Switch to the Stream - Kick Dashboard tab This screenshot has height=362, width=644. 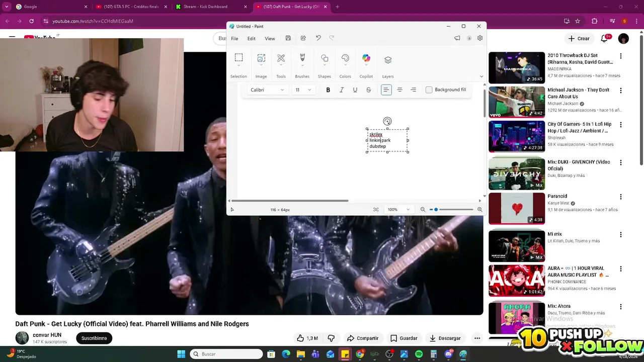[x=211, y=7]
